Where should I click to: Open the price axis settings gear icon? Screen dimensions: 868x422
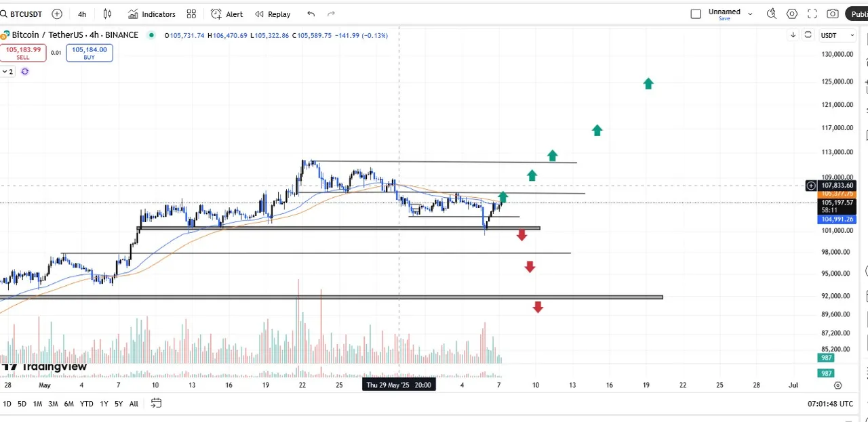pyautogui.click(x=837, y=385)
